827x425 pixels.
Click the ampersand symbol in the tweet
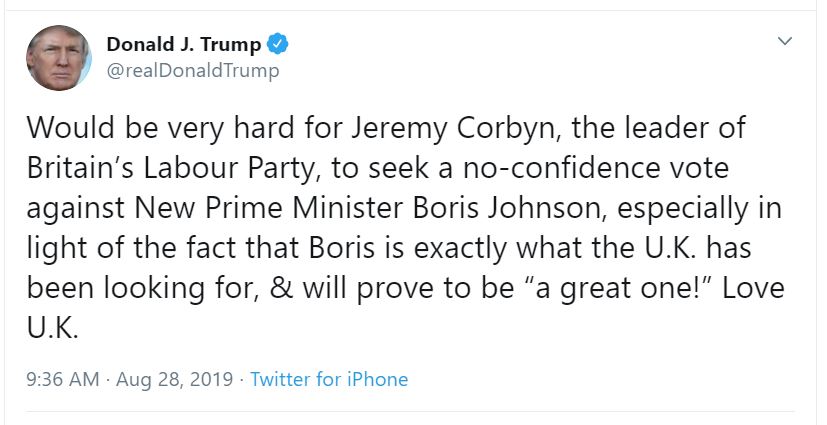coord(282,288)
